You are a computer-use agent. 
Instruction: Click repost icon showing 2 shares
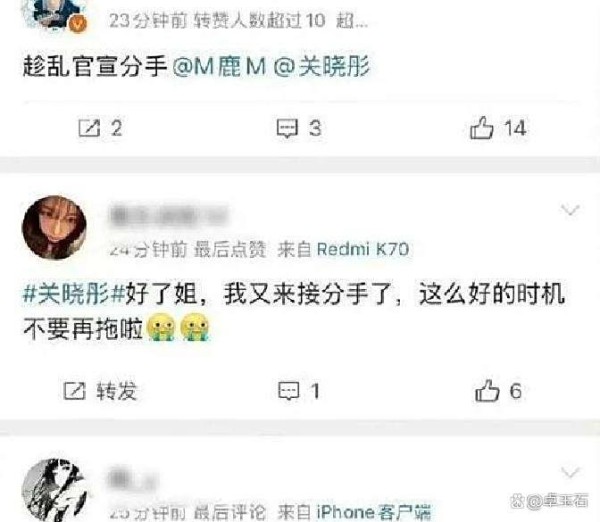[x=89, y=128]
